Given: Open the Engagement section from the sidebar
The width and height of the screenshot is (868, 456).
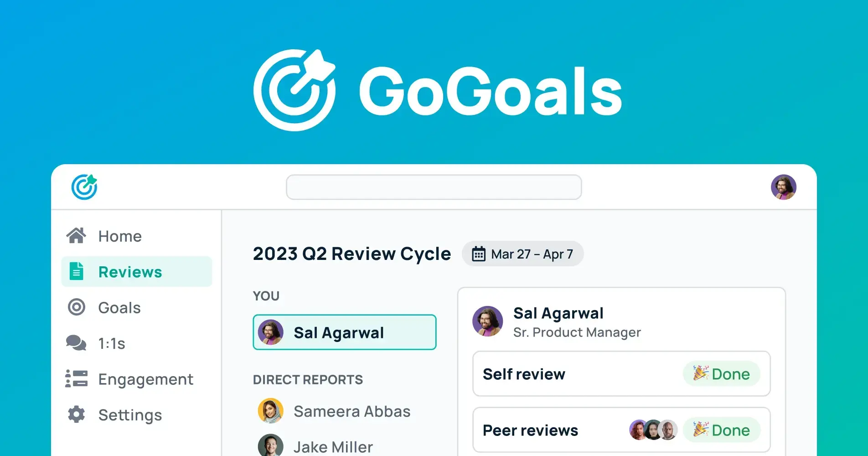Looking at the screenshot, I should 145,379.
